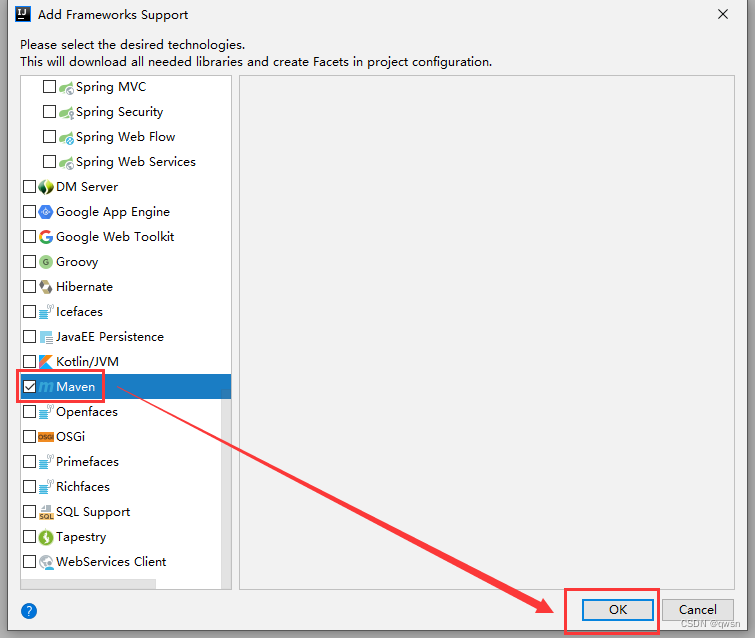
Task: Close the Add Frameworks Support dialog
Action: coord(723,14)
